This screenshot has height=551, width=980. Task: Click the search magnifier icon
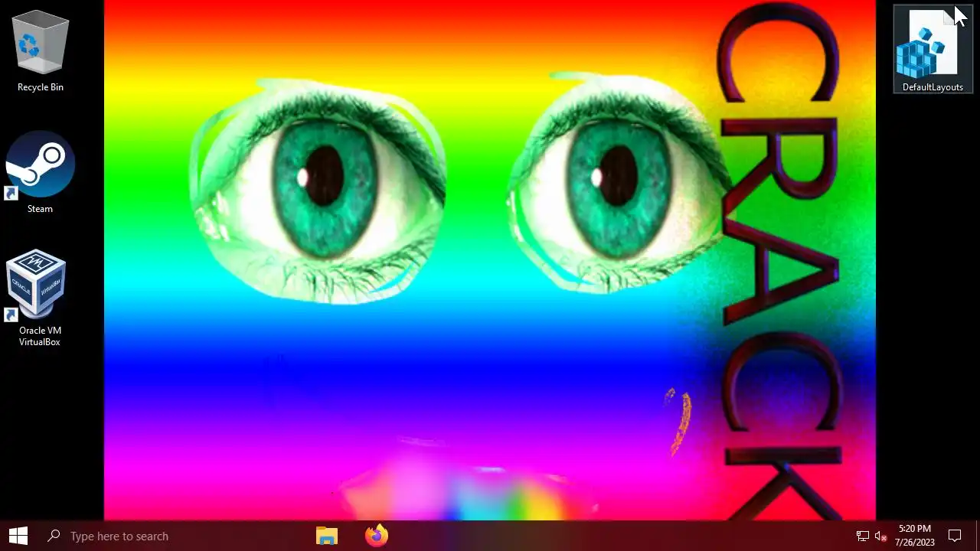tap(54, 536)
